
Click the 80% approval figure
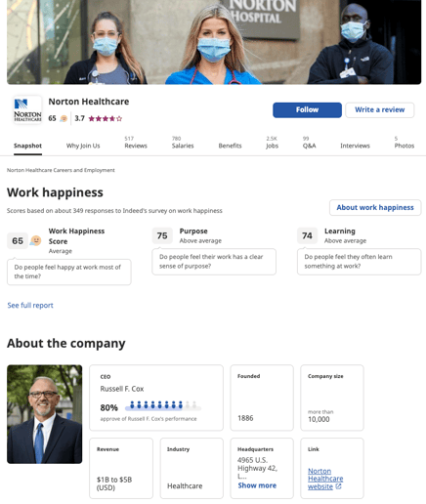click(109, 407)
